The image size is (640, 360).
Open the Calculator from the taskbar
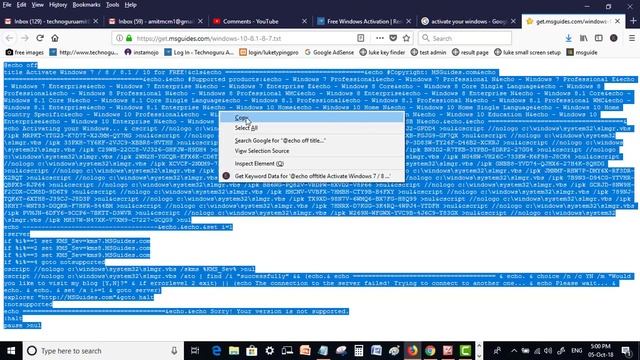[x=358, y=351]
